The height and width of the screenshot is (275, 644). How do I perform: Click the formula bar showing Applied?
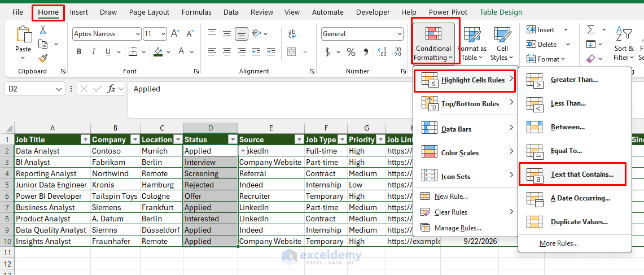click(271, 99)
